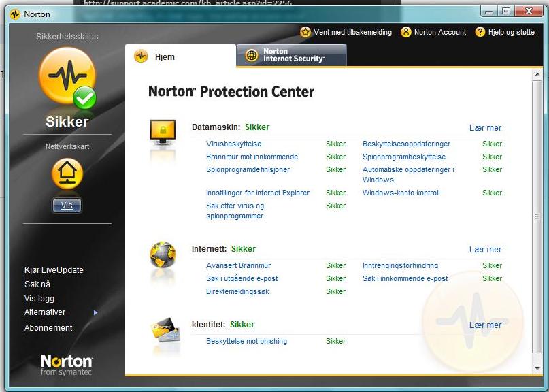Open Hjelp og støtte
This screenshot has height=392, width=549.
pos(512,32)
